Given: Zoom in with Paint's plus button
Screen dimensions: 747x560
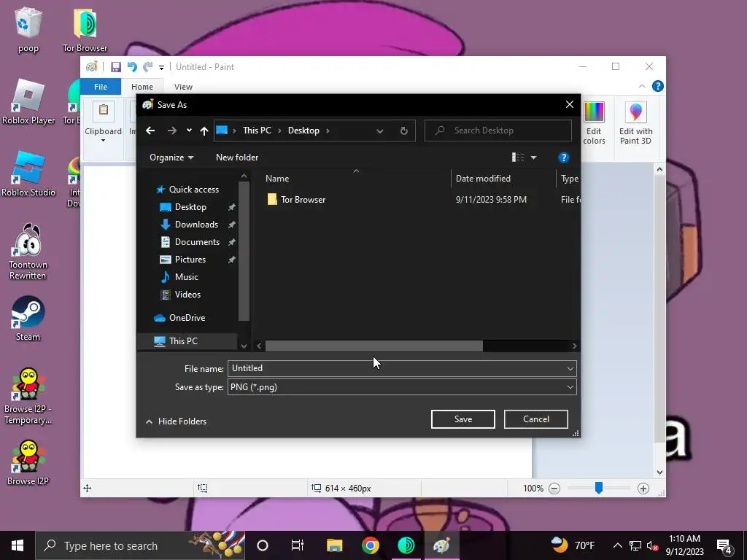Looking at the screenshot, I should click(x=643, y=488).
